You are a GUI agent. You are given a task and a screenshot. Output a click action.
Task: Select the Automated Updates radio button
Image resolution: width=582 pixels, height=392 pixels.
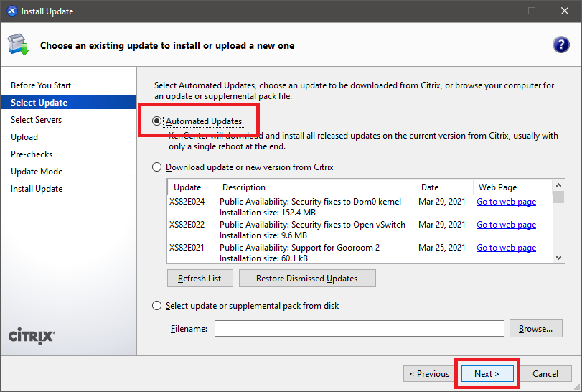157,121
